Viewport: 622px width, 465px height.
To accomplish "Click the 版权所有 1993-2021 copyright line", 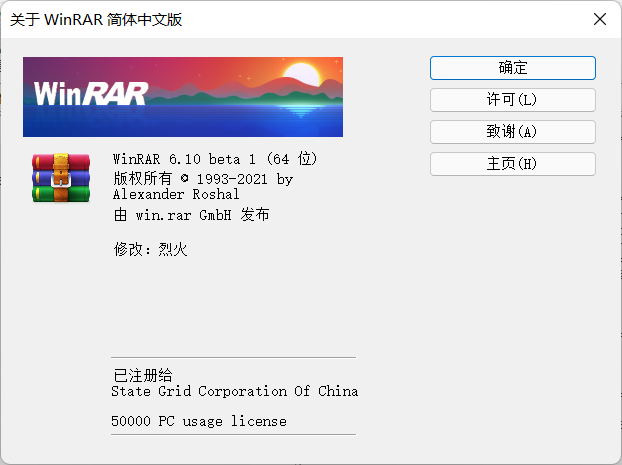I will click(203, 179).
